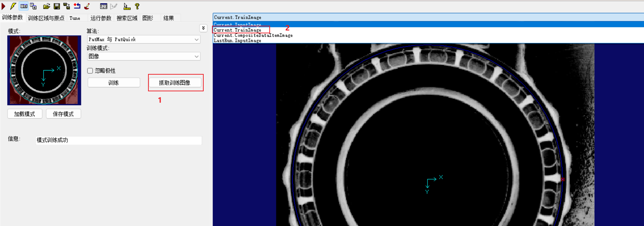Click the pointer with ruler tooltip icon
This screenshot has width=644, height=226.
point(127,6)
